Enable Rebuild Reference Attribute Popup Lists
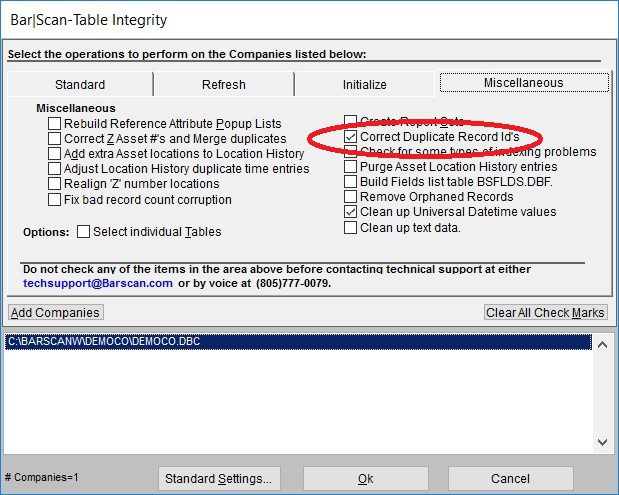619x495 pixels. (x=55, y=123)
